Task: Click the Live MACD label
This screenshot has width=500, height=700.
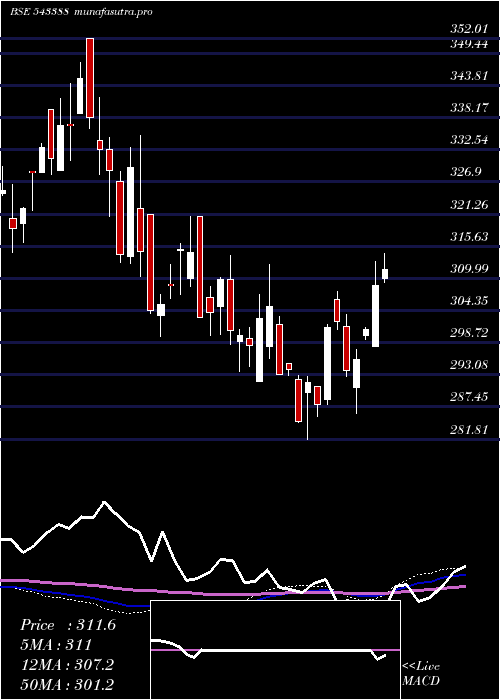Action: pos(421,673)
